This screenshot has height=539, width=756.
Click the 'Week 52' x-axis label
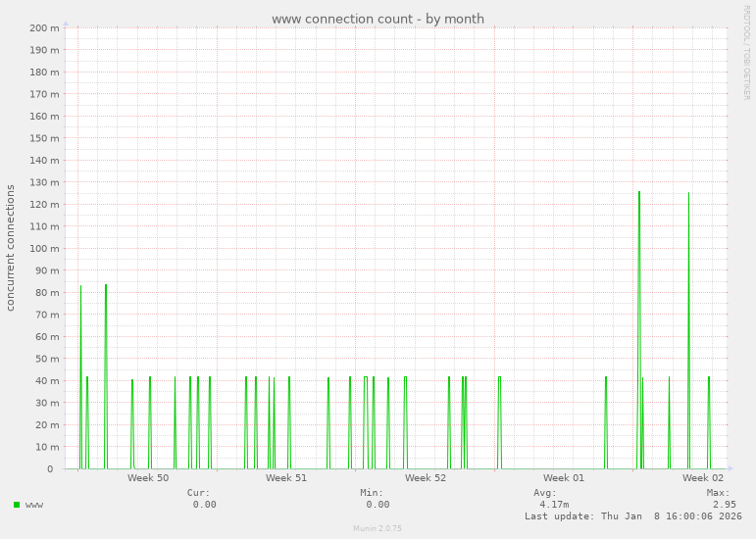426,478
